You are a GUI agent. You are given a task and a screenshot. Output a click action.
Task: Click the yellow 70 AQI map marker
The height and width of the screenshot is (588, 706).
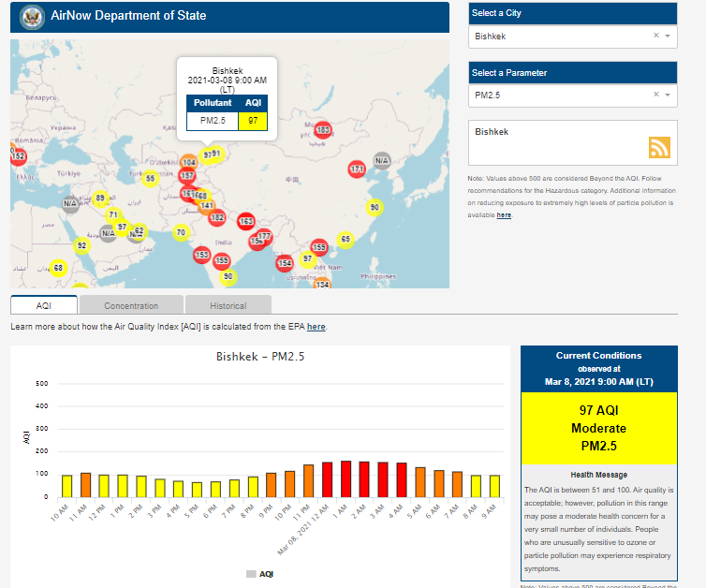182,232
